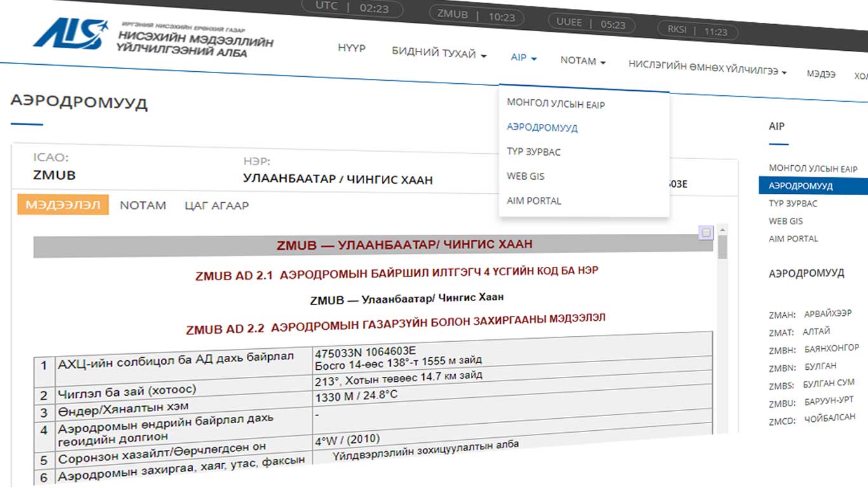Open the НҮҮР home menu item
Viewport: 868px width, 488px height.
coord(351,48)
